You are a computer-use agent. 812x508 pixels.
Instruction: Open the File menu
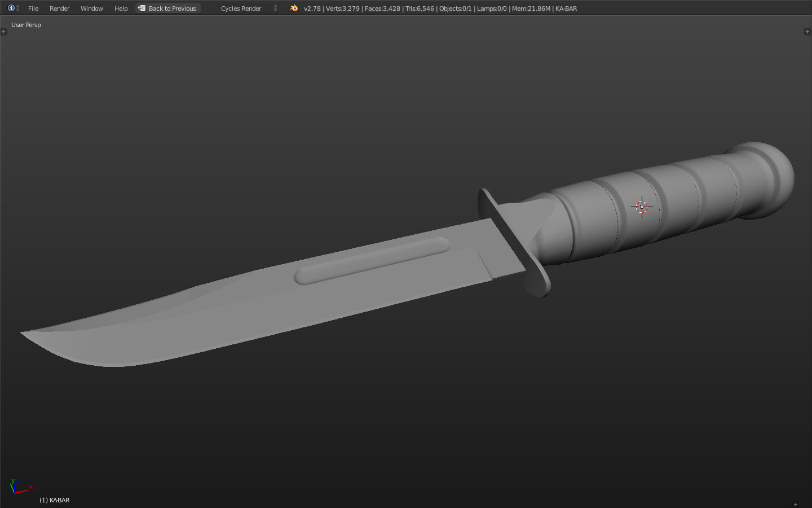[x=33, y=8]
